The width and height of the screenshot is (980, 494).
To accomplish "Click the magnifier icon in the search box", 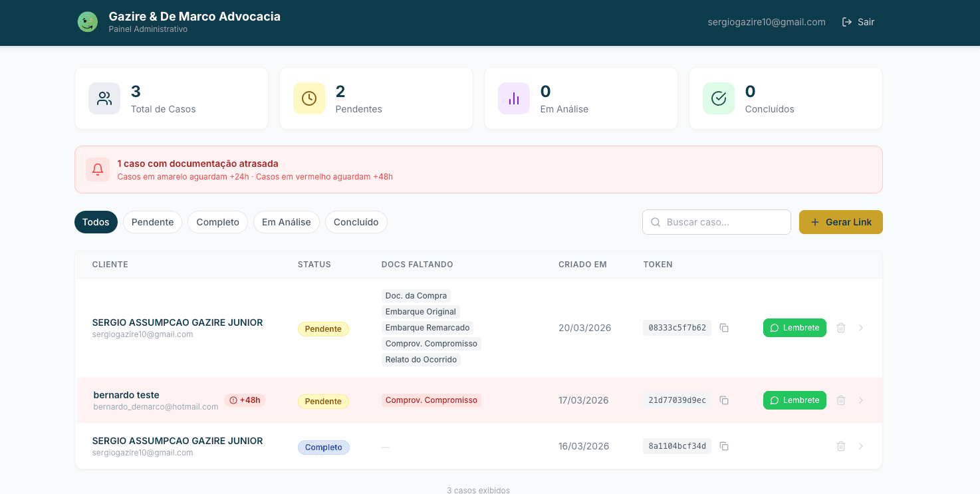I will pos(656,222).
